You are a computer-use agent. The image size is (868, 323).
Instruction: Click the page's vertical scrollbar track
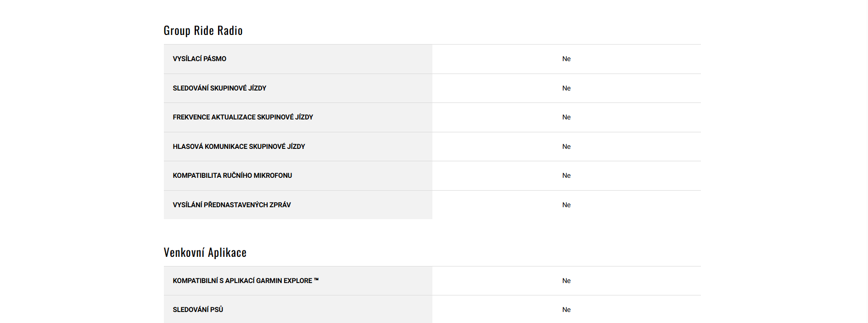[x=865, y=161]
